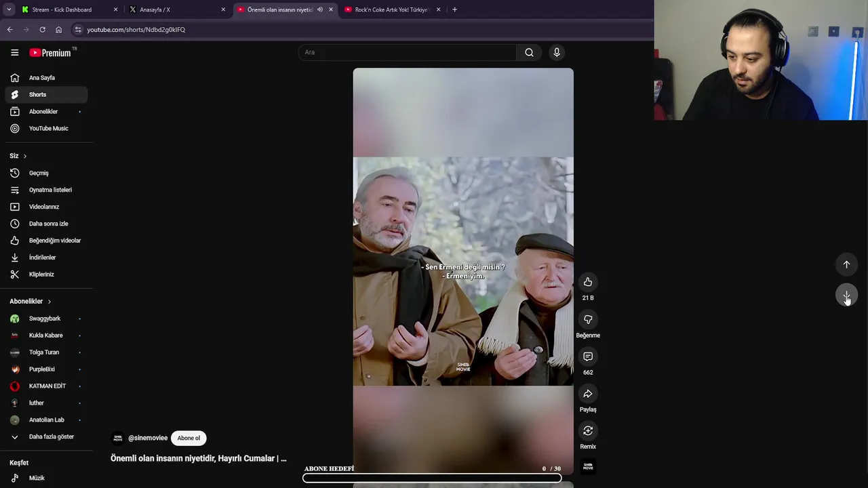Expand Daha fazla göster subscriptions

pos(46,437)
